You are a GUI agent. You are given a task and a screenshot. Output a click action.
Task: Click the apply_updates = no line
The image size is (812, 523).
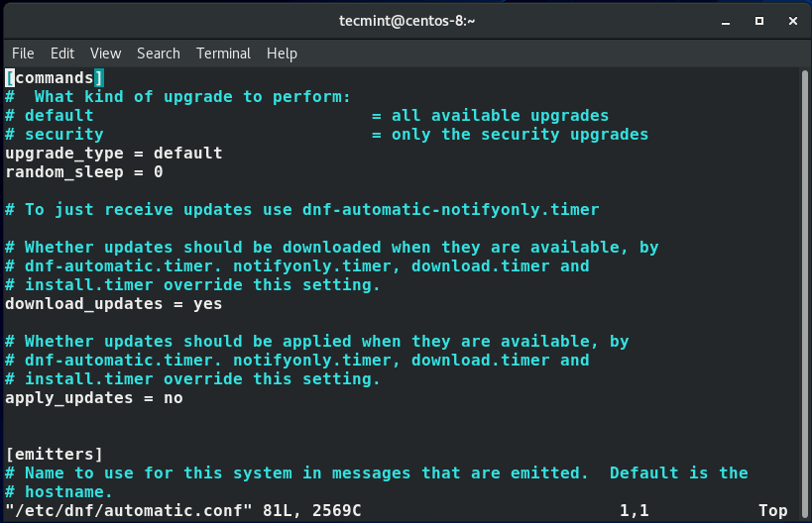point(94,398)
